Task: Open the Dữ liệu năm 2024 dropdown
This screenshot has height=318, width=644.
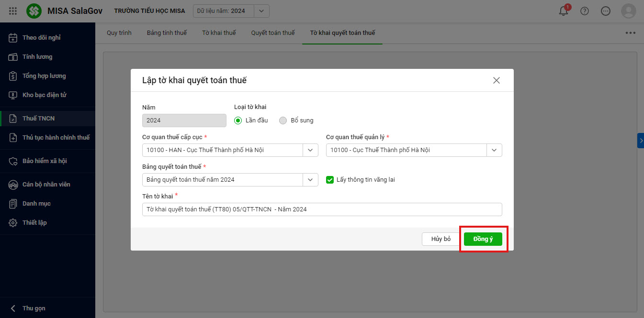Action: pyautogui.click(x=261, y=11)
